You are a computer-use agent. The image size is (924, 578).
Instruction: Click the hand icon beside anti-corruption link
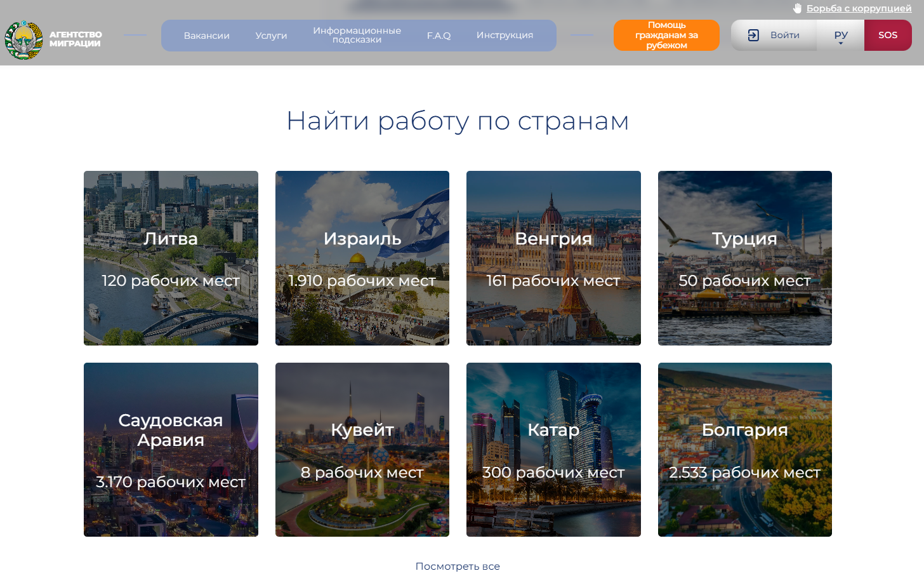coord(797,8)
